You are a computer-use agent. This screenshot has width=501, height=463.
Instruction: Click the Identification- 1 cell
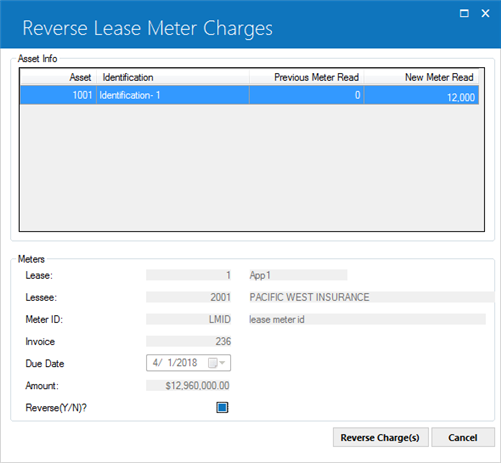173,95
